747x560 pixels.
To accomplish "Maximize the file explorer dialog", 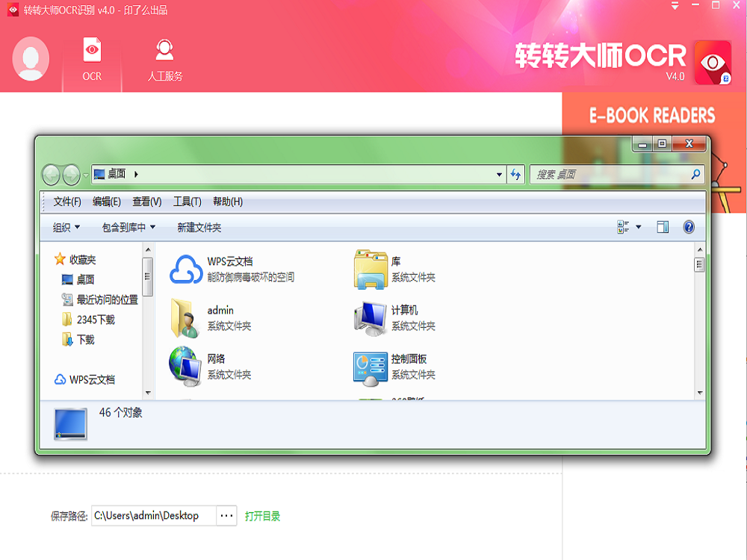I will click(662, 144).
